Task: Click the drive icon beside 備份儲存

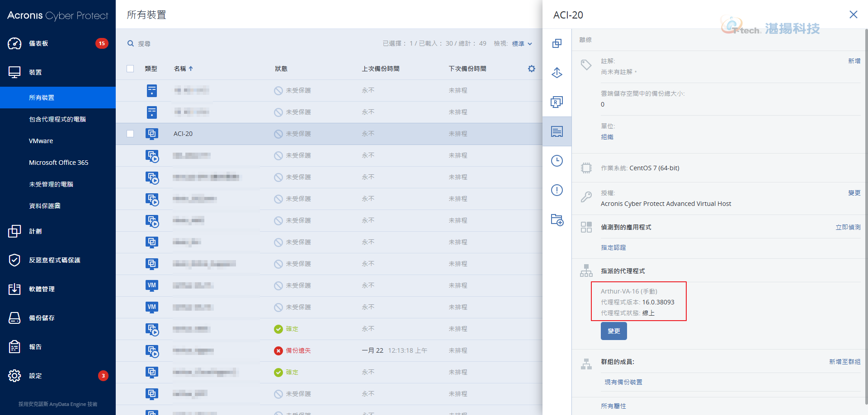Action: pyautogui.click(x=14, y=318)
